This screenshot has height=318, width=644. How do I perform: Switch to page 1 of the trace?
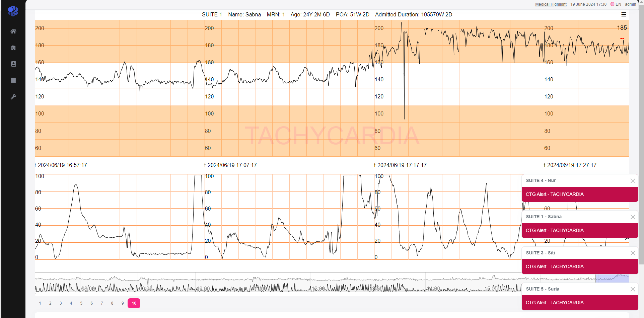pyautogui.click(x=40, y=303)
